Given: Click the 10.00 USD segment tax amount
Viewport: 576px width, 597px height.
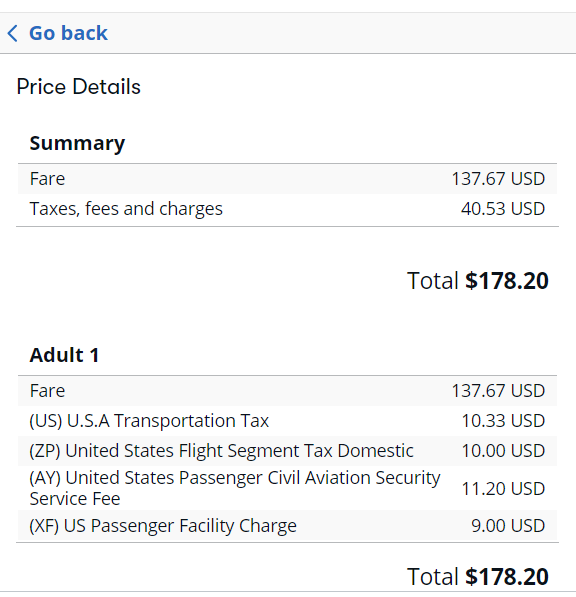Looking at the screenshot, I should pos(503,451).
